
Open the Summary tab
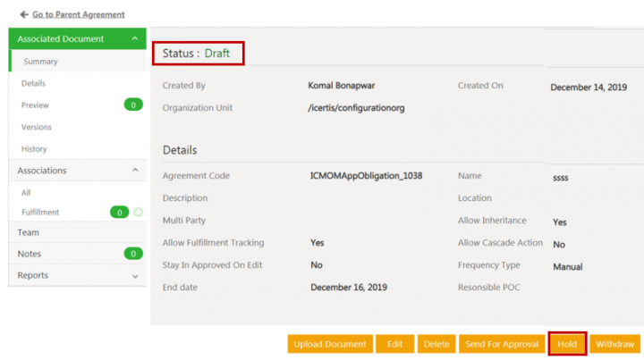point(41,62)
